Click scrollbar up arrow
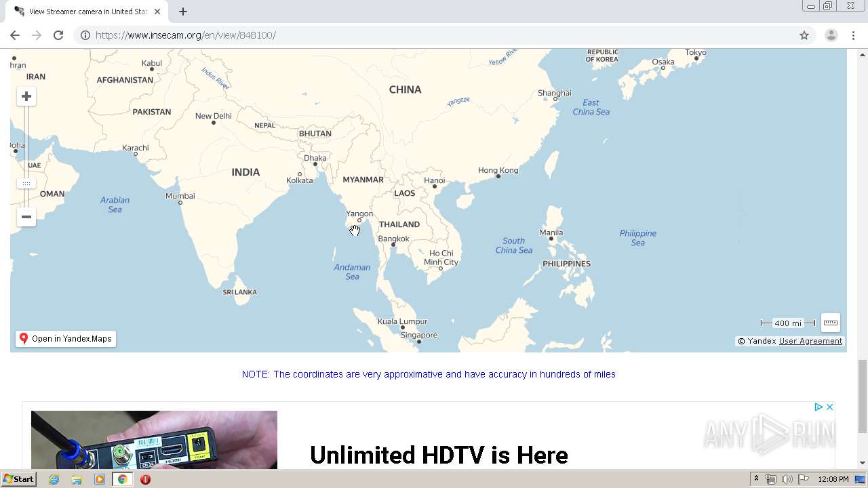Screen dimensions: 868x488 point(863,54)
